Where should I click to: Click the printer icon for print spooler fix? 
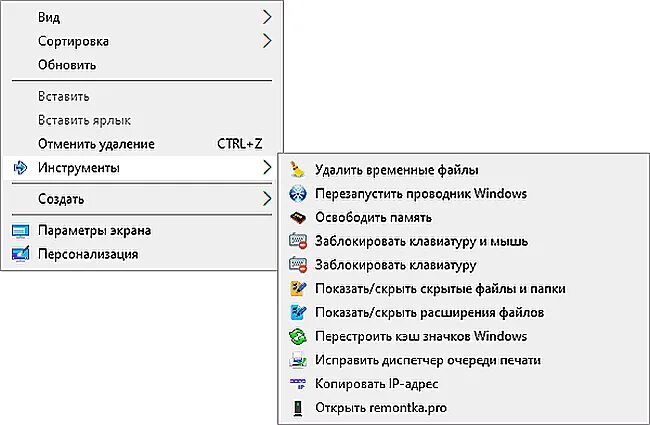(x=297, y=360)
